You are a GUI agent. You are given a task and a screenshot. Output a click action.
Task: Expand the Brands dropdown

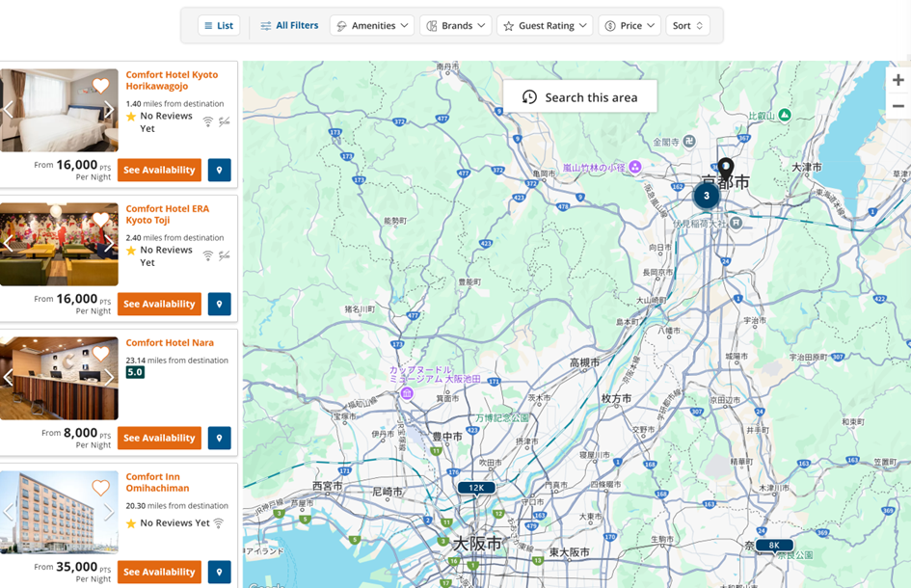[456, 26]
